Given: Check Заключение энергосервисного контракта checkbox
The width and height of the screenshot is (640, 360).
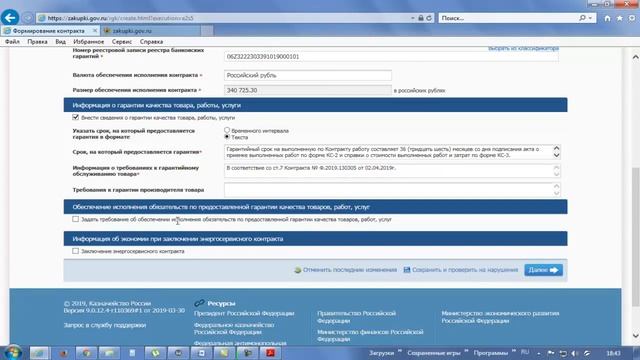Looking at the screenshot, I should 76,251.
